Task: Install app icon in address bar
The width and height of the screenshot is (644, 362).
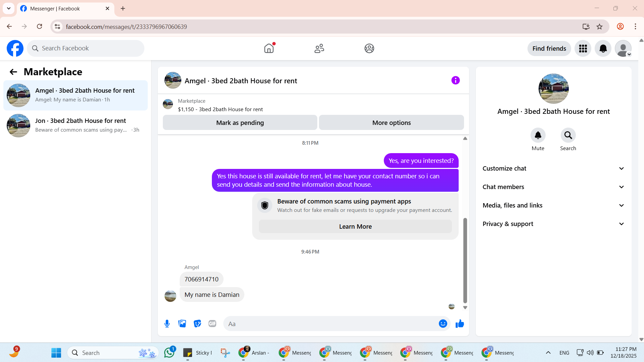Action: pyautogui.click(x=586, y=27)
